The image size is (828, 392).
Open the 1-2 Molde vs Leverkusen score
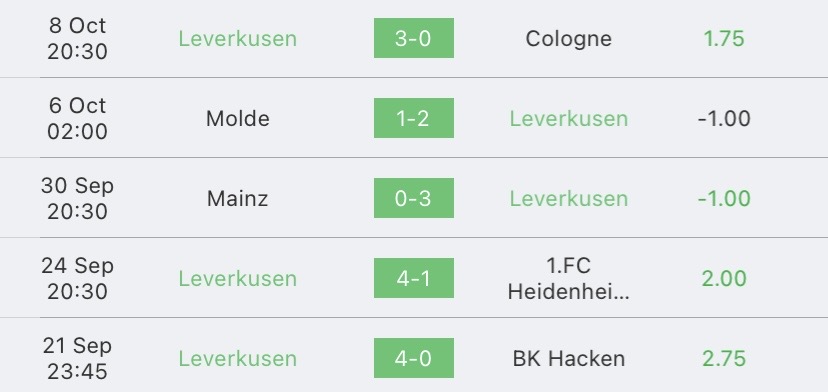413,118
